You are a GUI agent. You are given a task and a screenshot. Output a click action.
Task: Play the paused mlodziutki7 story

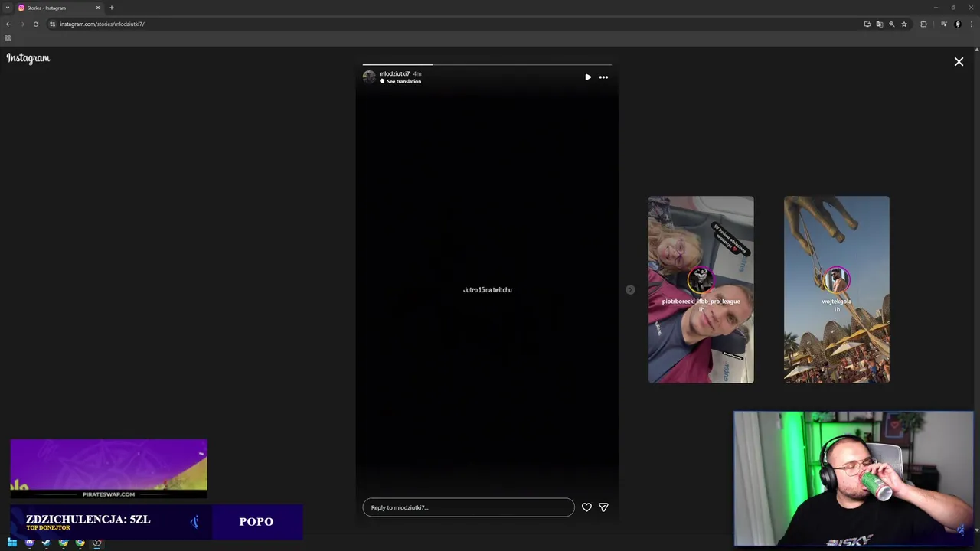click(587, 77)
